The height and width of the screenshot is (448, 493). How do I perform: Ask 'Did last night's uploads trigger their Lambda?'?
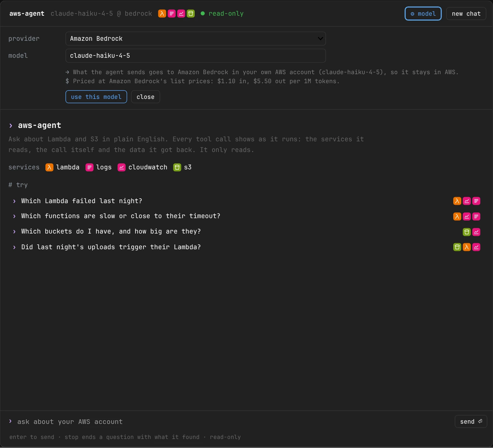coord(246,247)
